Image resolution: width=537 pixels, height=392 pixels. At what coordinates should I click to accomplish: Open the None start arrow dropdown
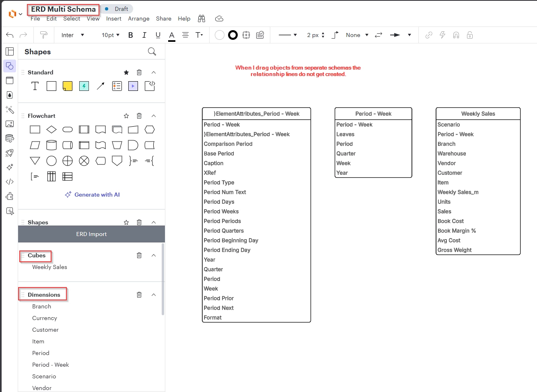[357, 35]
